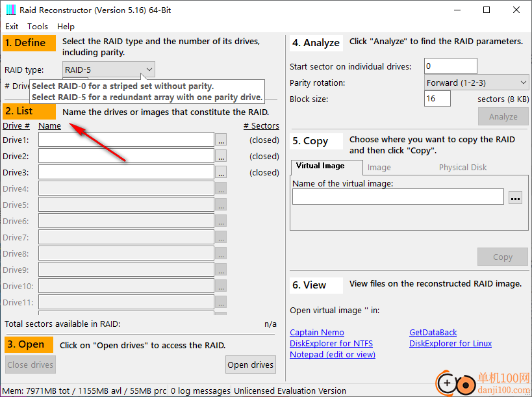
Task: Click the Drive7 name field
Action: 126,238
